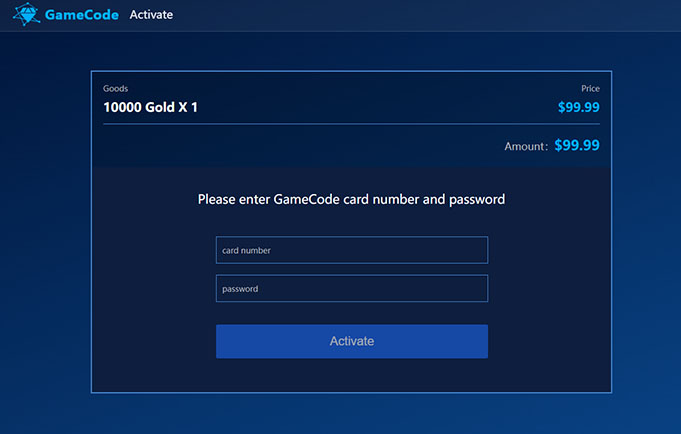Focus the card number input field
Screen dimensions: 681x434
tap(352, 250)
